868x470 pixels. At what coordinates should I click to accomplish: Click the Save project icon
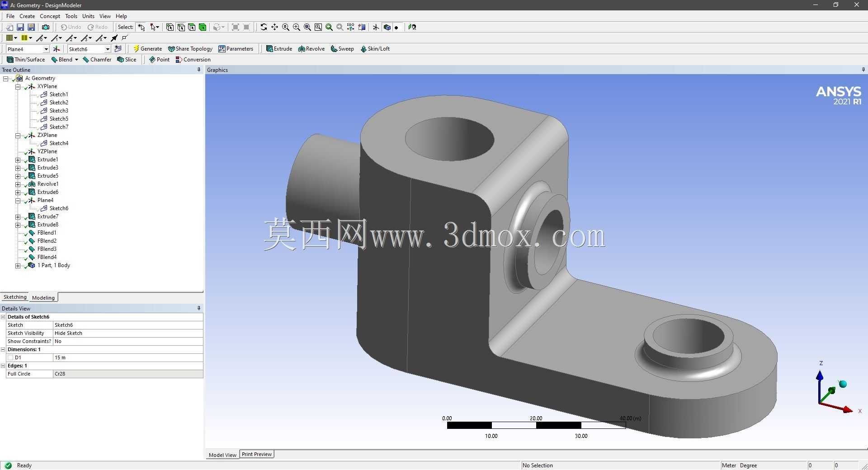[20, 27]
